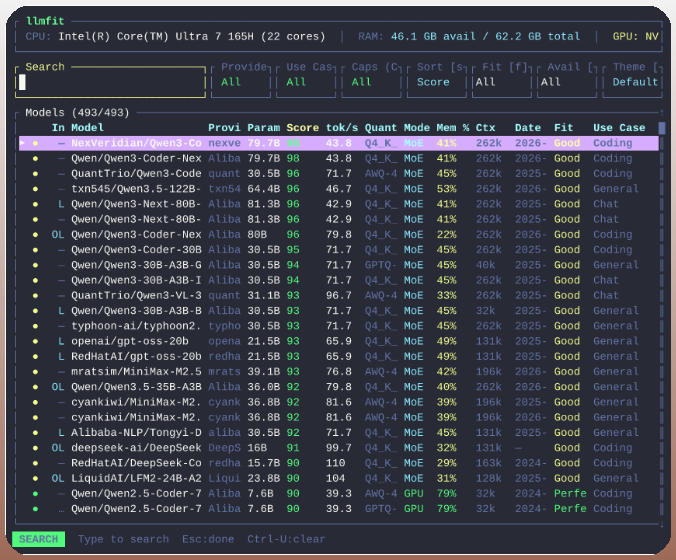
Task: Click the CPU Intel Core Ultra 7 text
Action: [x=175, y=36]
